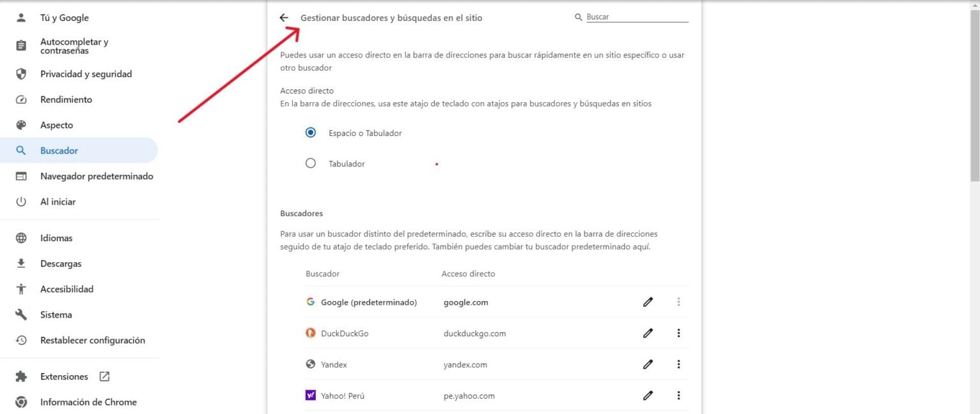Click the Rendimiento speedometer icon
The width and height of the screenshot is (980, 414).
tap(20, 99)
